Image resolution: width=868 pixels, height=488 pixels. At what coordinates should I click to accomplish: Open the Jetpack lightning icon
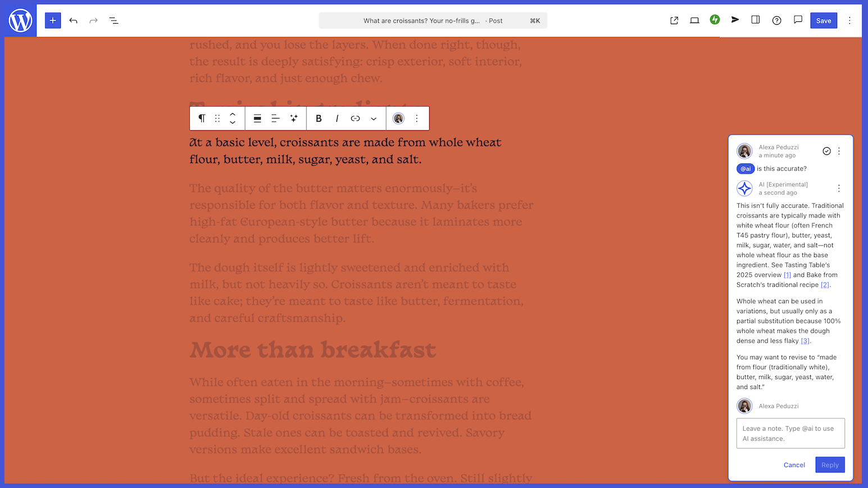(715, 20)
